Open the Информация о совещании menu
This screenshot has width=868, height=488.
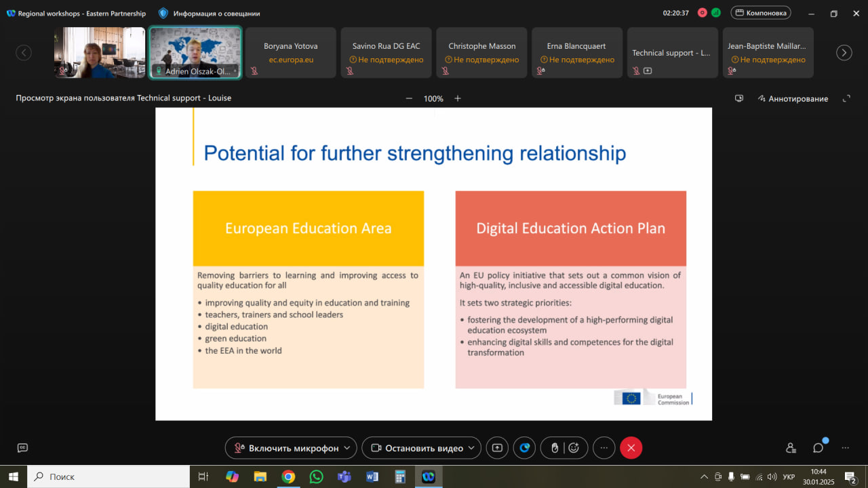[x=210, y=13]
